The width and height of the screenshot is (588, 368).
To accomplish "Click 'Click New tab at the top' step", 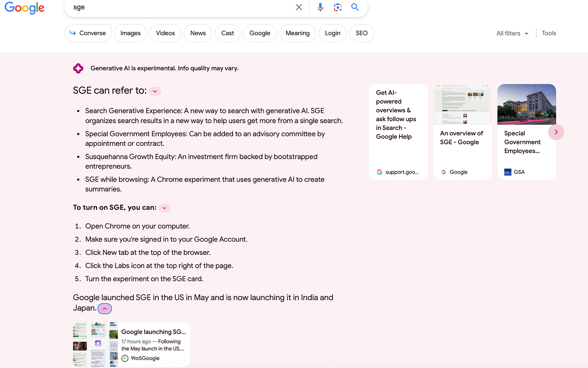I will [x=148, y=252].
